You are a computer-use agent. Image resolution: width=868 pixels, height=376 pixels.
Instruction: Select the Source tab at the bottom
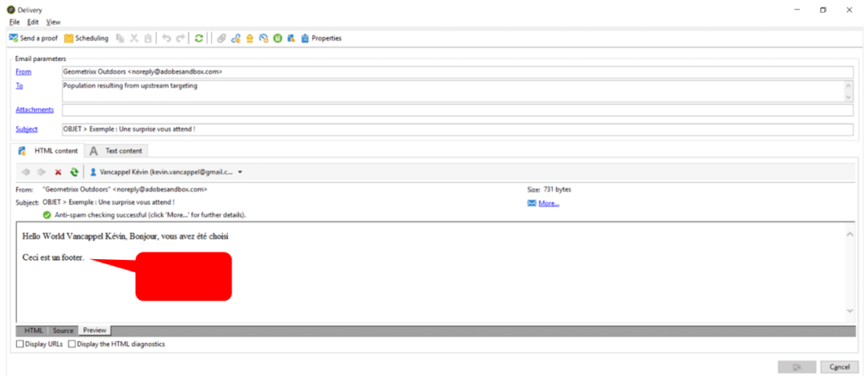click(63, 330)
